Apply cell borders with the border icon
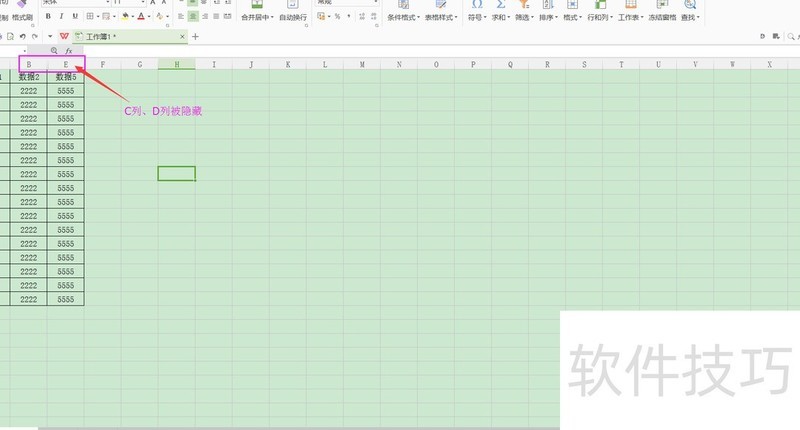800x430 pixels. pyautogui.click(x=90, y=16)
